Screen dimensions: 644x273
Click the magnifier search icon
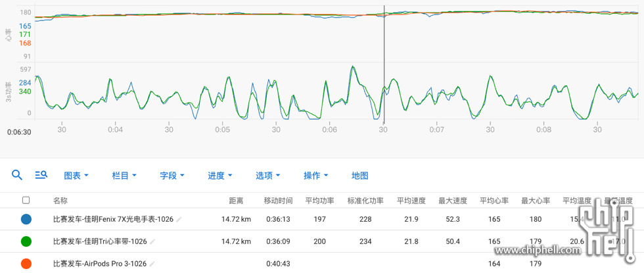point(17,175)
